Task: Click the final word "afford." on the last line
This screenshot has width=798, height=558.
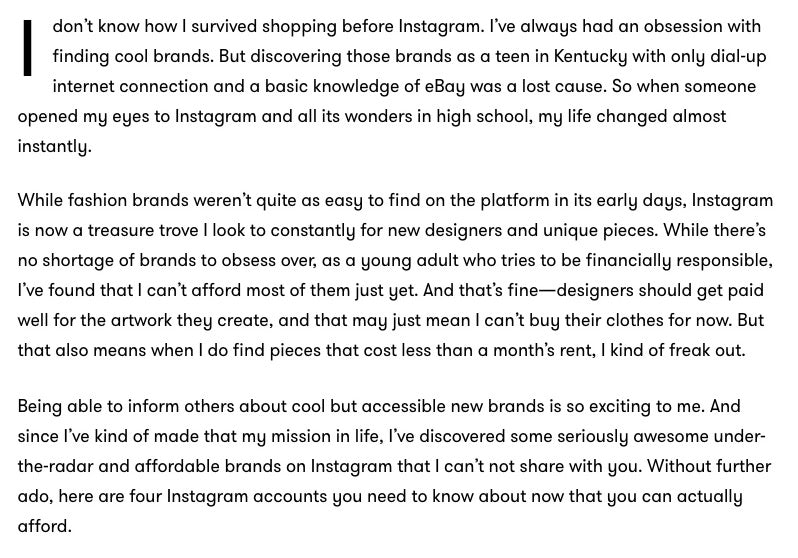Action: [44, 527]
